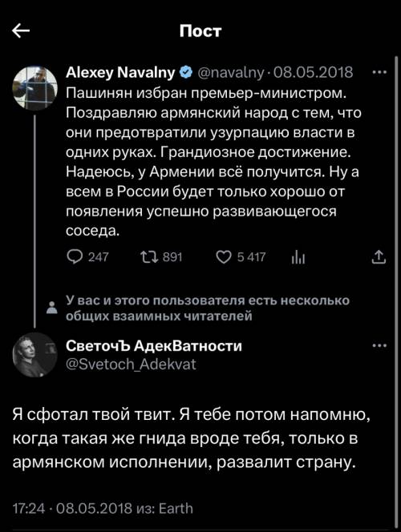The height and width of the screenshot is (532, 401).
Task: Like the tweet with the heart icon
Action: click(224, 257)
